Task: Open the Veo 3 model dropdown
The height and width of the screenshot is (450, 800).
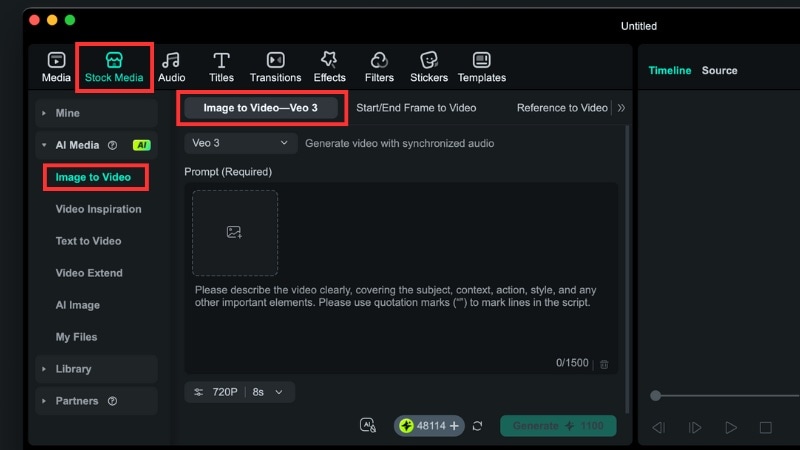Action: [x=240, y=143]
